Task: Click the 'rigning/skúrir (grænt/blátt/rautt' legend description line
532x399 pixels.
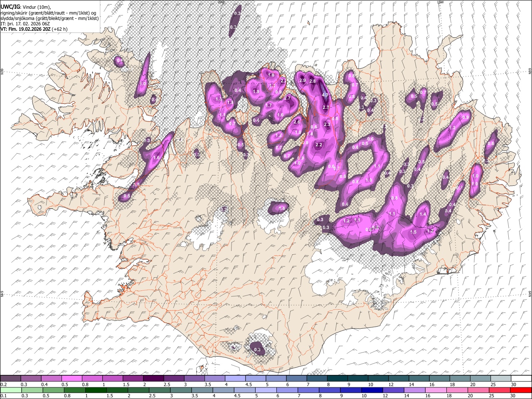Action: tap(48, 12)
